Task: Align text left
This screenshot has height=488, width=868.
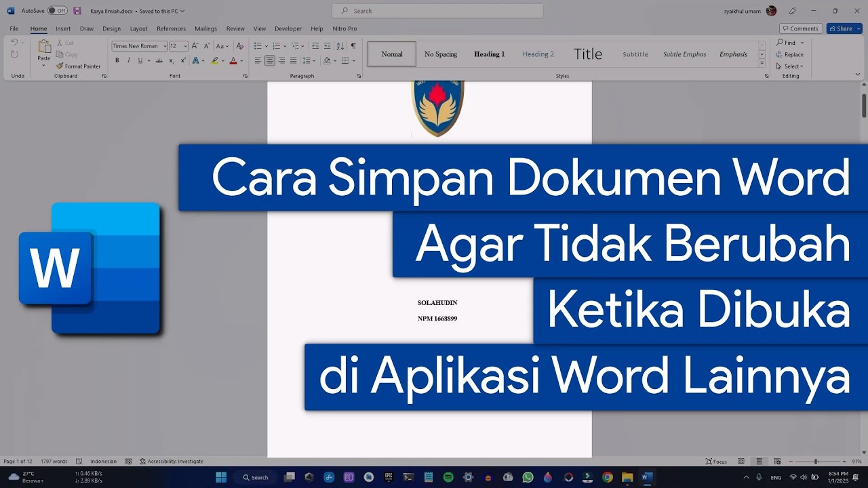Action: coord(258,60)
